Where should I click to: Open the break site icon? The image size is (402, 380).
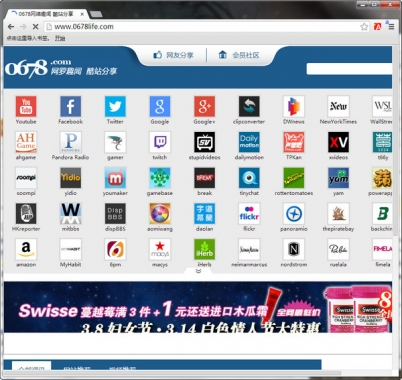point(204,178)
